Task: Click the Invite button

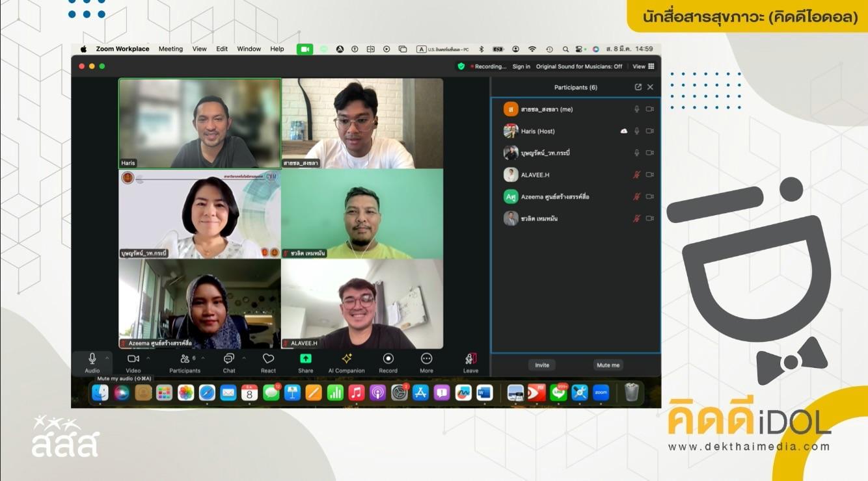Action: [x=542, y=365]
